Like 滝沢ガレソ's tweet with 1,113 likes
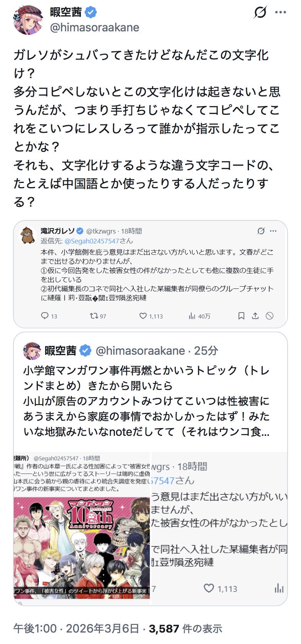Image resolution: width=301 pixels, height=644 pixels. coord(143,316)
